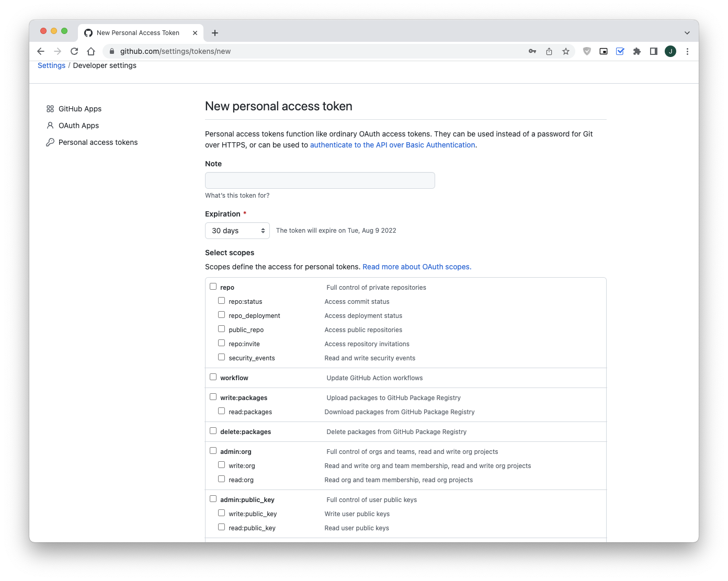Open a new tab with the plus icon
This screenshot has height=581, width=728.
[x=215, y=33]
